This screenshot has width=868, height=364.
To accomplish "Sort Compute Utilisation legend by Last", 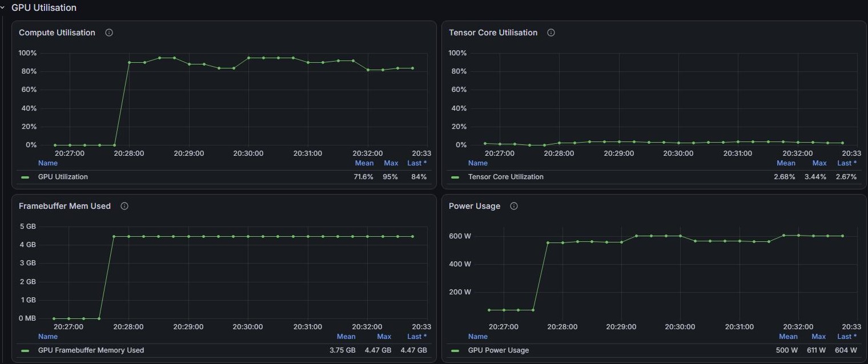I will point(417,163).
